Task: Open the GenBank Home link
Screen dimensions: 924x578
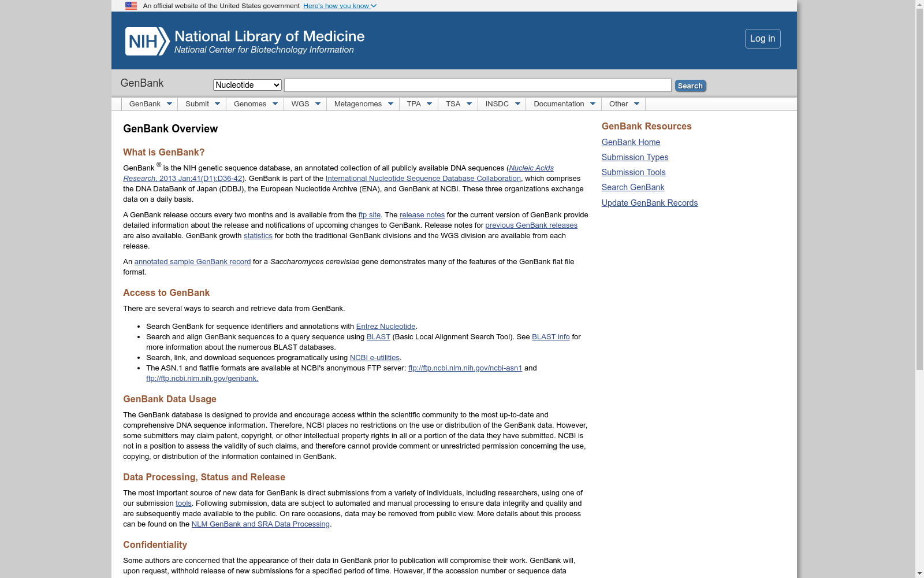Action: (x=631, y=142)
